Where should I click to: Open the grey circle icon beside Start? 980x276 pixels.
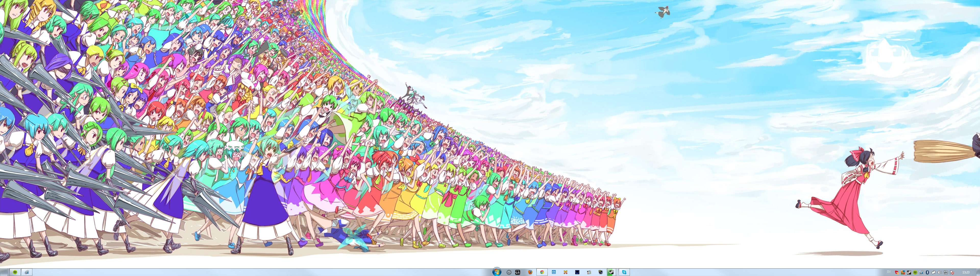pos(509,272)
